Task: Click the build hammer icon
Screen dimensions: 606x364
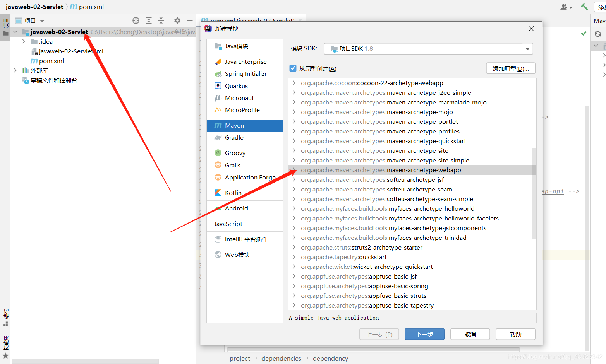Action: 584,7
